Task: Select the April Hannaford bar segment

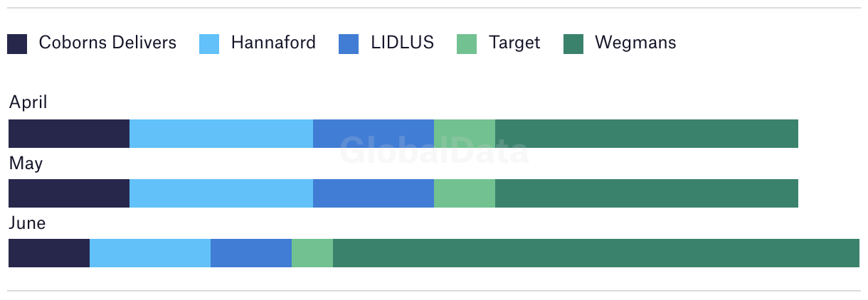Action: 221,134
